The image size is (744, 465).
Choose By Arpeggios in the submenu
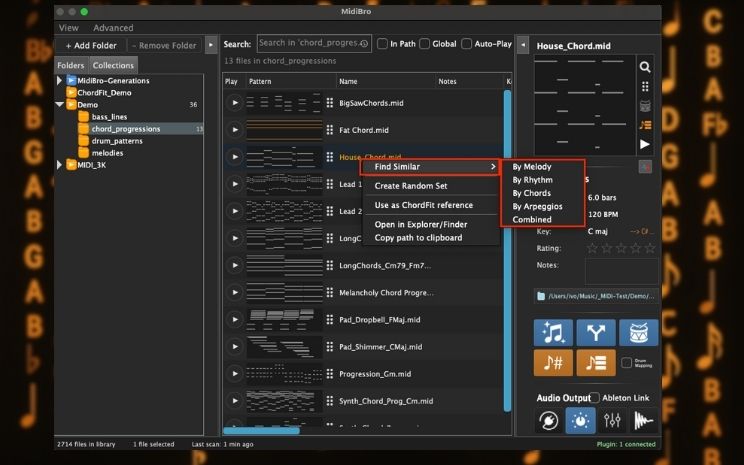pos(537,206)
